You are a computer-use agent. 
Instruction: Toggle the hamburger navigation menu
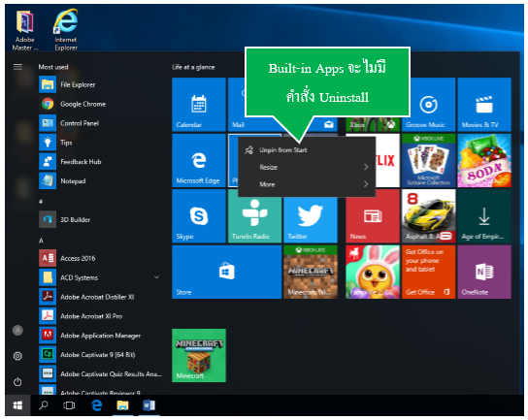(17, 67)
